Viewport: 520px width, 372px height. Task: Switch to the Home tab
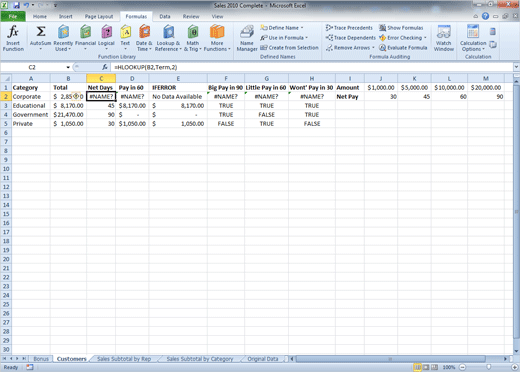tap(40, 16)
